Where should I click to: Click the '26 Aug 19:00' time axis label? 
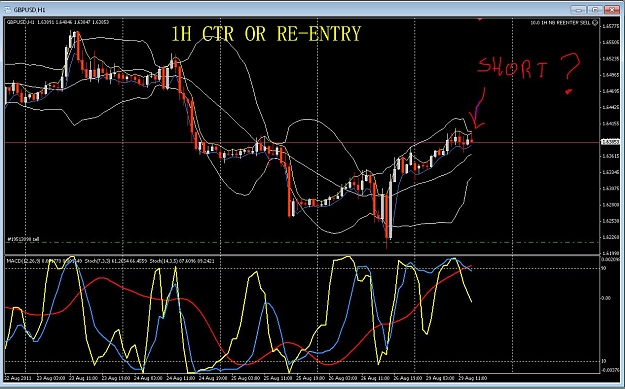(408, 378)
